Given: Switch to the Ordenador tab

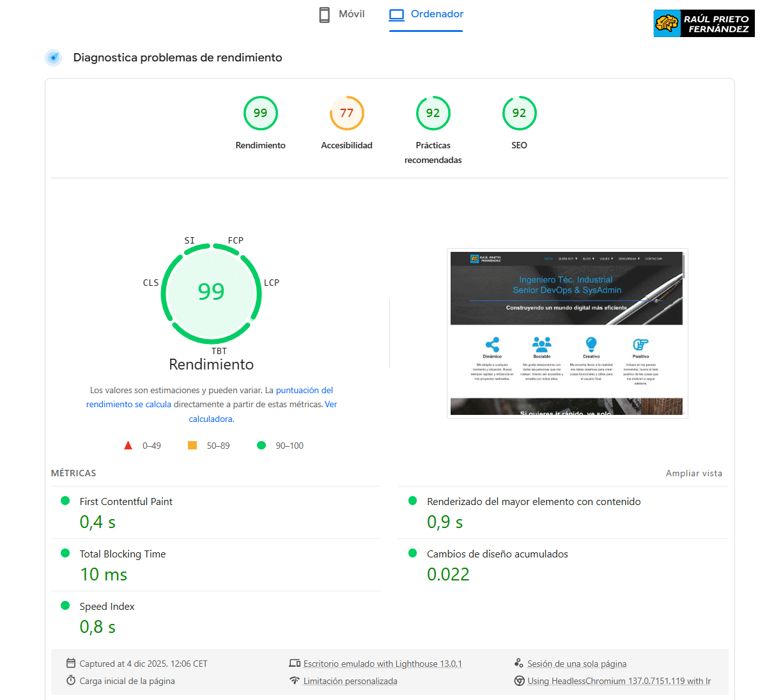Looking at the screenshot, I should pyautogui.click(x=426, y=15).
